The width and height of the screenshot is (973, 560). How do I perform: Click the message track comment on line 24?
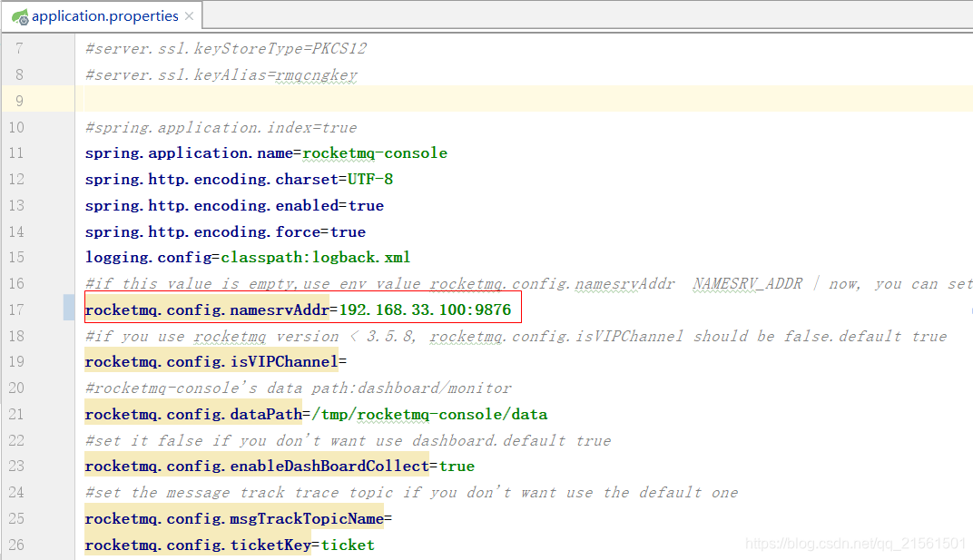tap(411, 492)
